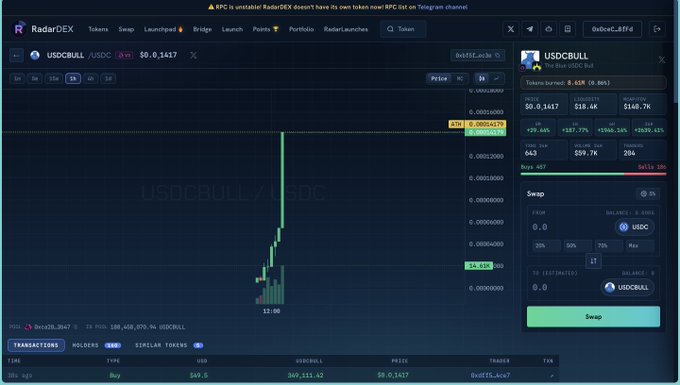Viewport: 680px width, 385px height.
Task: Click the Volume 24h $59.7K stat
Action: click(592, 150)
